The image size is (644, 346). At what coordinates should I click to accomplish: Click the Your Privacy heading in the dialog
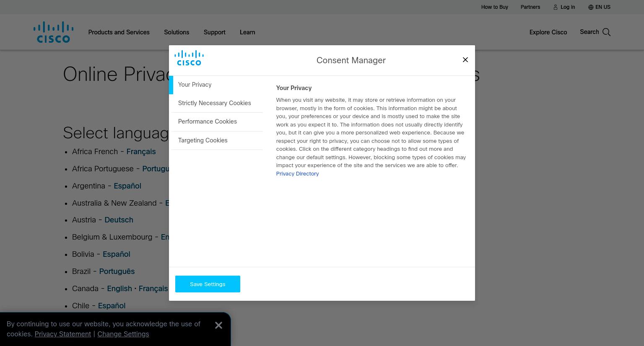pyautogui.click(x=293, y=88)
